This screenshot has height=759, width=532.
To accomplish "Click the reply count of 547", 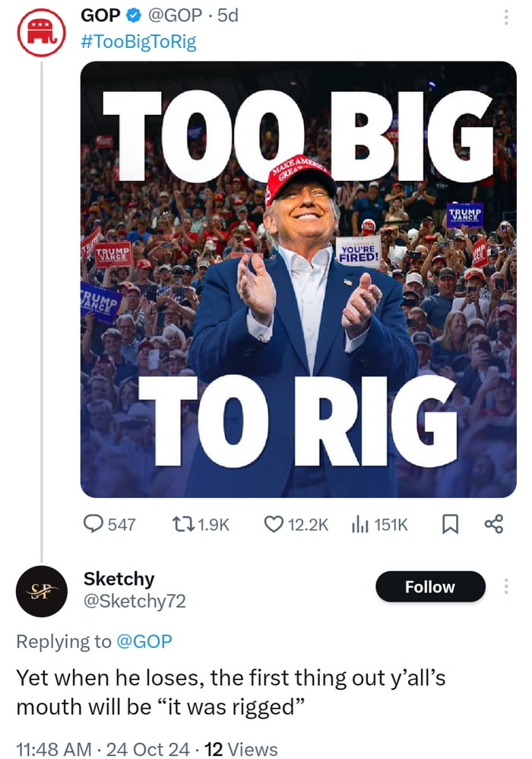I will click(x=122, y=523).
